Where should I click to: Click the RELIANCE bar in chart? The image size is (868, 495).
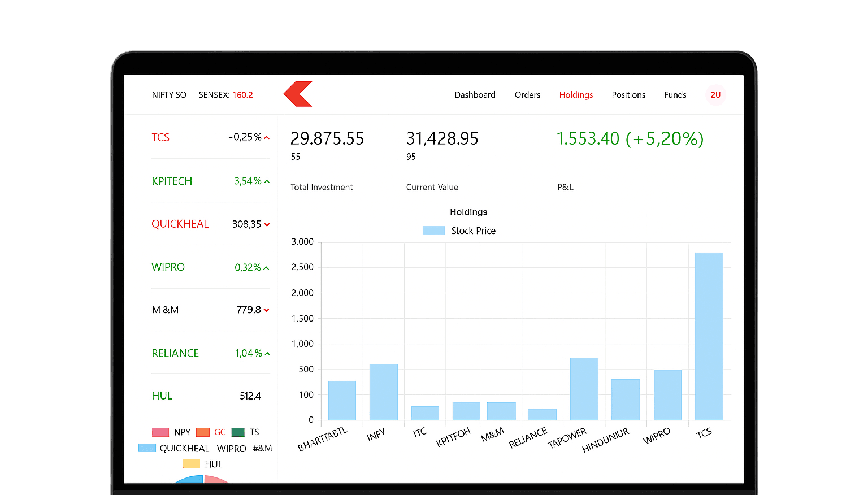click(542, 414)
